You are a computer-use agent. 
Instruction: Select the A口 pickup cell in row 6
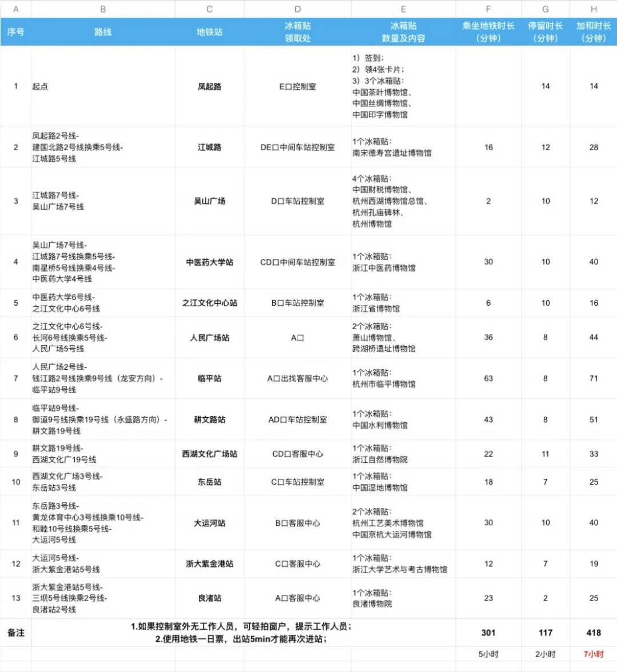coord(298,337)
